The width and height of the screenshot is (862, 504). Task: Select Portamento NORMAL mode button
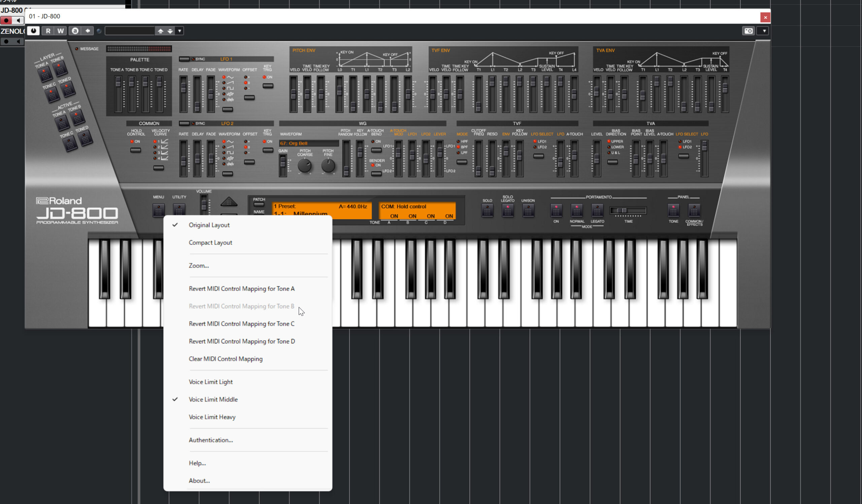(x=577, y=210)
